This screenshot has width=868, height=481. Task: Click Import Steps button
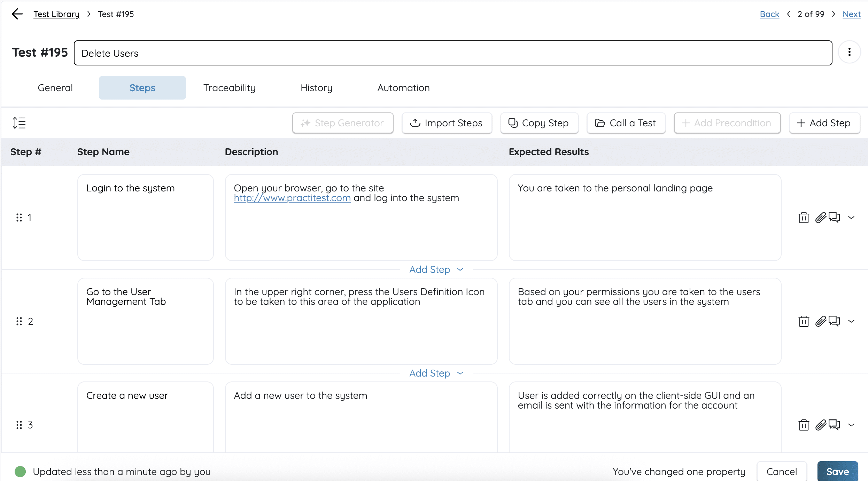coord(447,123)
